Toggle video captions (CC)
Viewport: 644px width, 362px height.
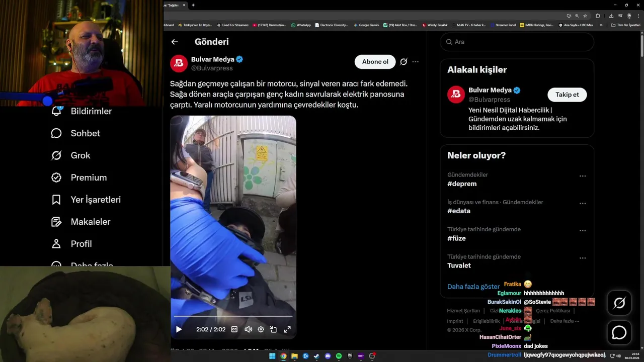(234, 329)
